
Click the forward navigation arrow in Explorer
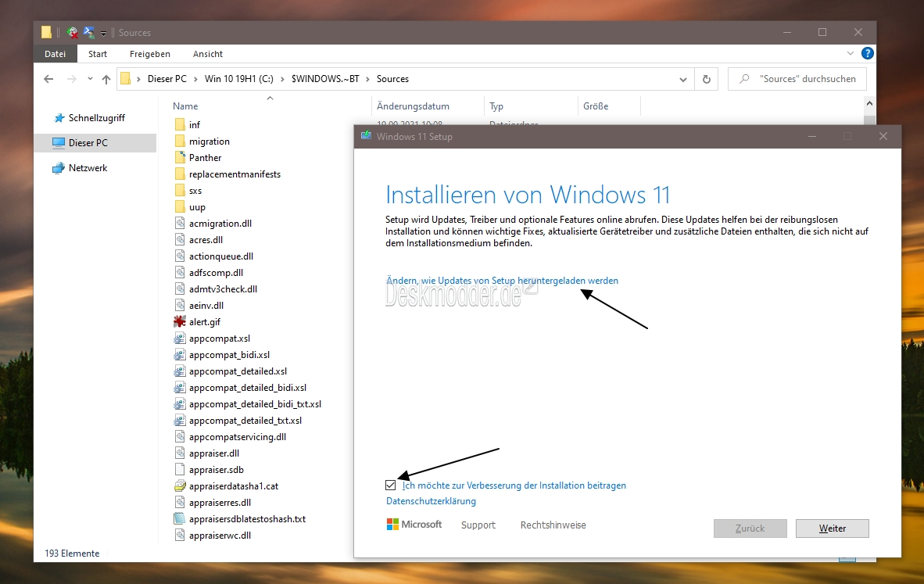tap(71, 79)
